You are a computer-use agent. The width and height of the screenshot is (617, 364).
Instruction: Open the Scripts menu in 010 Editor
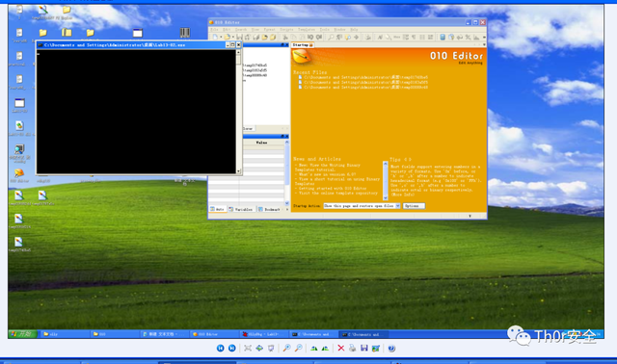tap(286, 30)
